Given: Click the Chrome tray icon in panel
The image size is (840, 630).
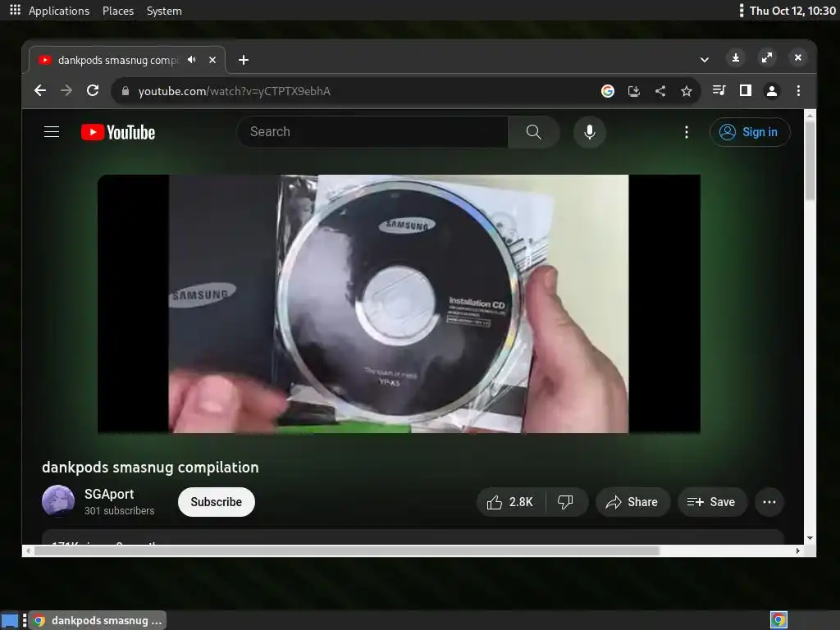Looking at the screenshot, I should click(x=778, y=620).
